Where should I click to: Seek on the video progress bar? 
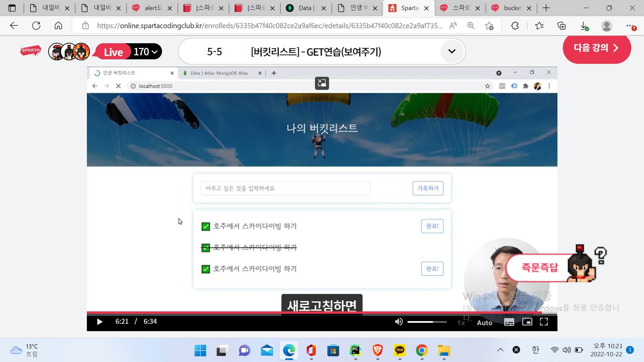pos(322,313)
